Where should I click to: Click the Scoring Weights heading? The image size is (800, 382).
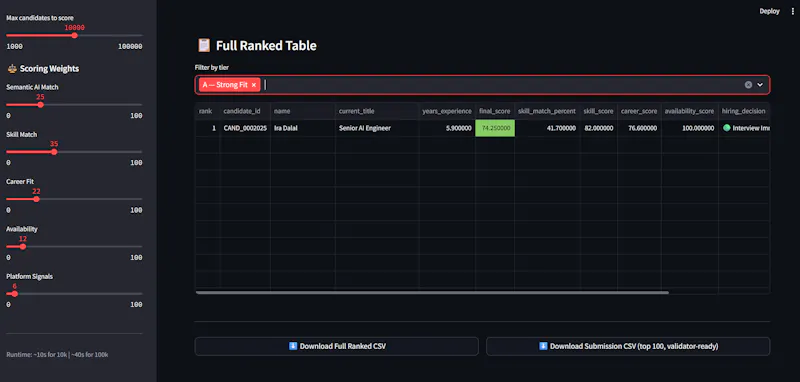49,68
